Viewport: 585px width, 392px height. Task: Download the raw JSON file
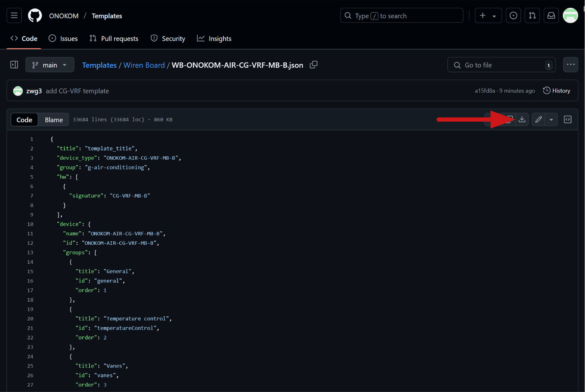522,120
